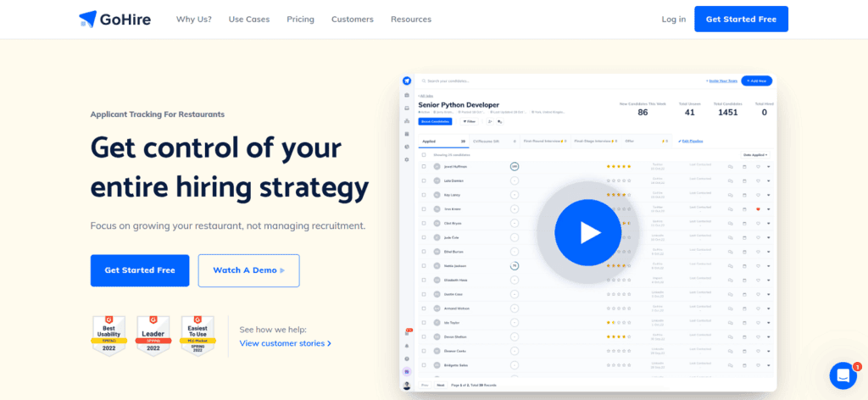This screenshot has height=400, width=868.
Task: Tick the select-all candidates checkbox
Action: 424,155
